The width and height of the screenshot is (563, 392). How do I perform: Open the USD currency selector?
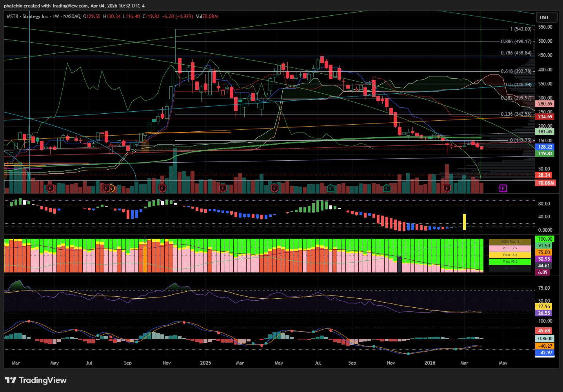coord(547,17)
